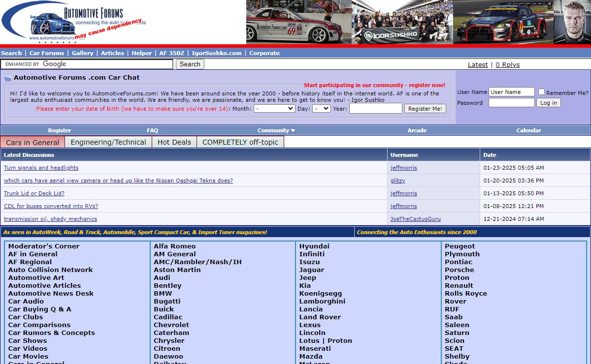This screenshot has height=364, width=591.
Task: Open the Lotus | Proton forum
Action: 326,340
